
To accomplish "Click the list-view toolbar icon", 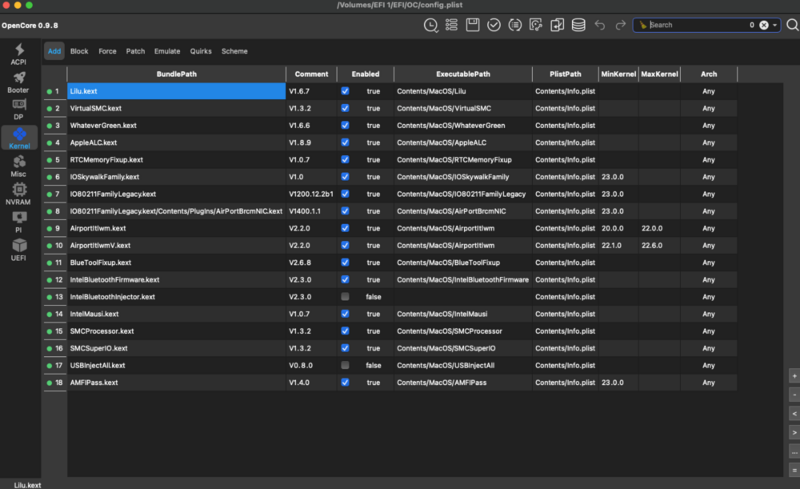I will point(452,25).
